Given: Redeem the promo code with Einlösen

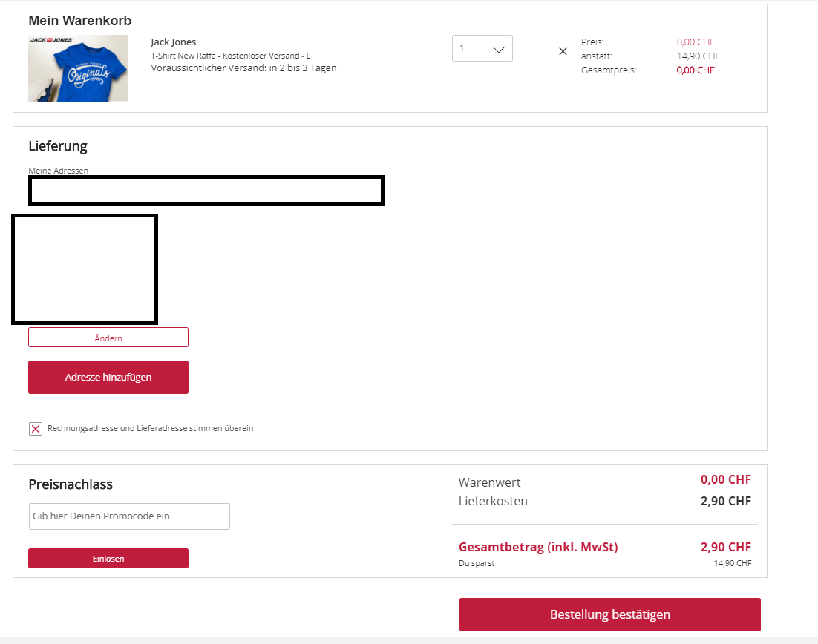Looking at the screenshot, I should coord(108,559).
